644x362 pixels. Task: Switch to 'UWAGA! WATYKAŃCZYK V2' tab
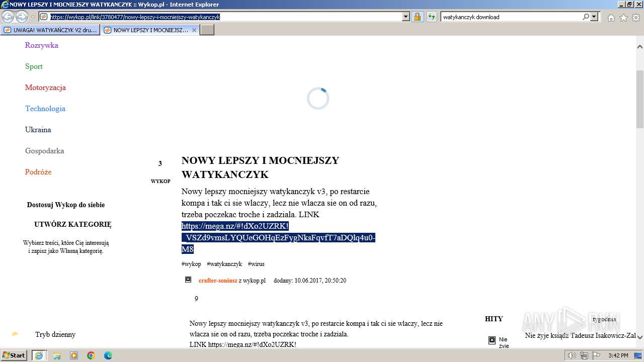(x=50, y=30)
